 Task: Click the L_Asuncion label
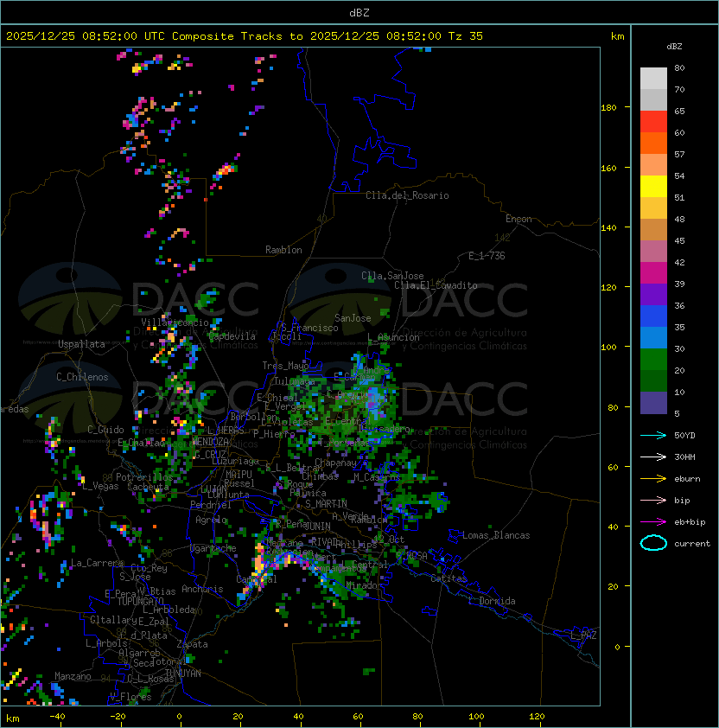tap(393, 337)
